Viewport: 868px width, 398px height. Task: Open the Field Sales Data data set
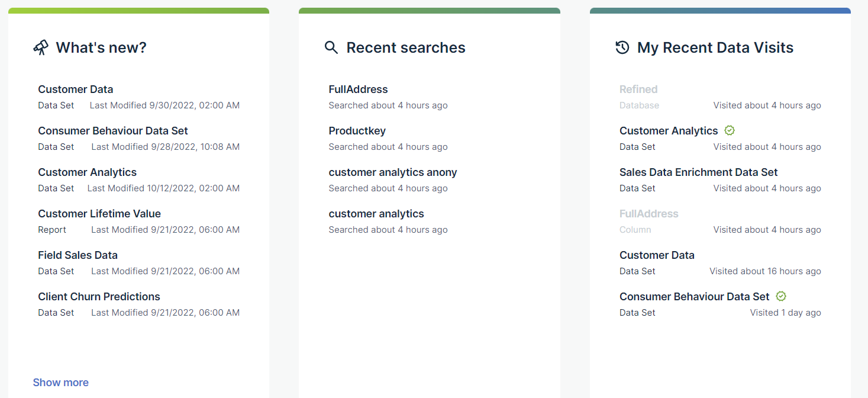point(78,255)
